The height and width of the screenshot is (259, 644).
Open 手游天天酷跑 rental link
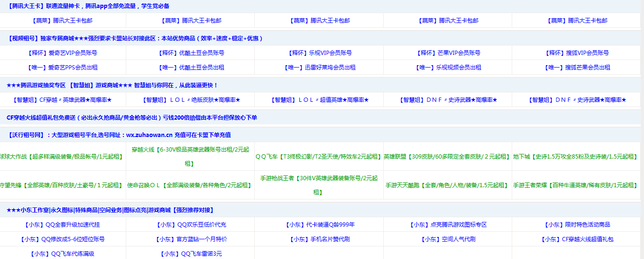447,185
